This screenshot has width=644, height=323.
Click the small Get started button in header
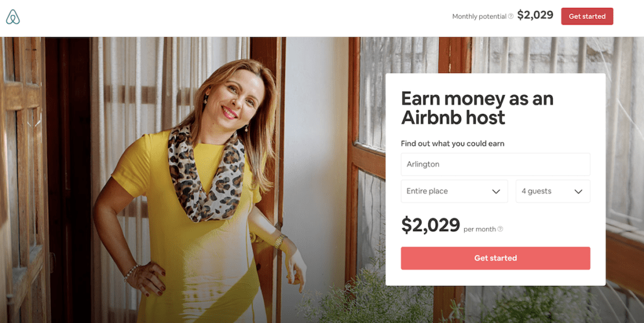pos(587,16)
